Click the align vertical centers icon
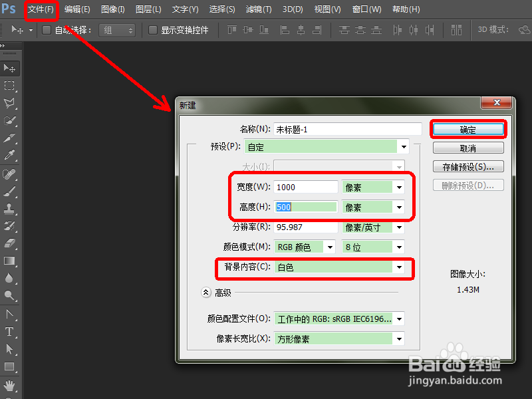532x399 pixels. pyautogui.click(x=248, y=30)
